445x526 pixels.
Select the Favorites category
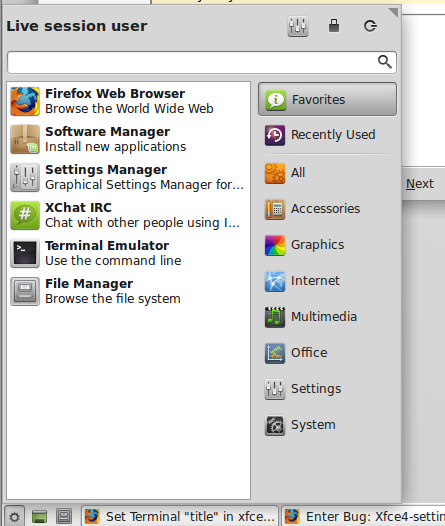(x=327, y=99)
